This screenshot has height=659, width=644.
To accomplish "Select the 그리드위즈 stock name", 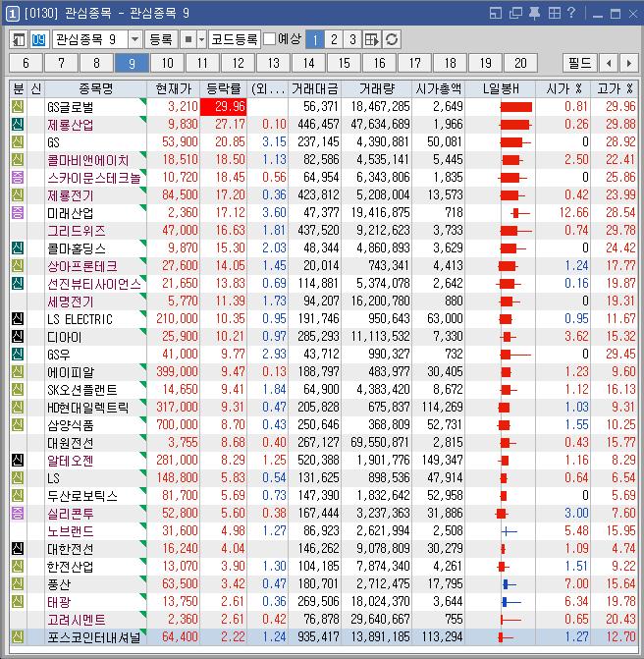I will click(x=76, y=231).
